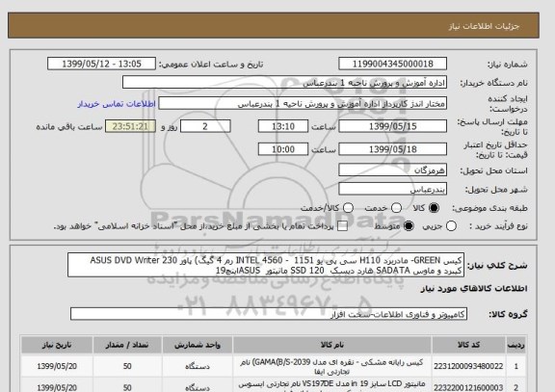Image resolution: width=555 pixels, height=392 pixels.
Task: Choose the متوسط purchase type radio
Action: click(x=409, y=226)
